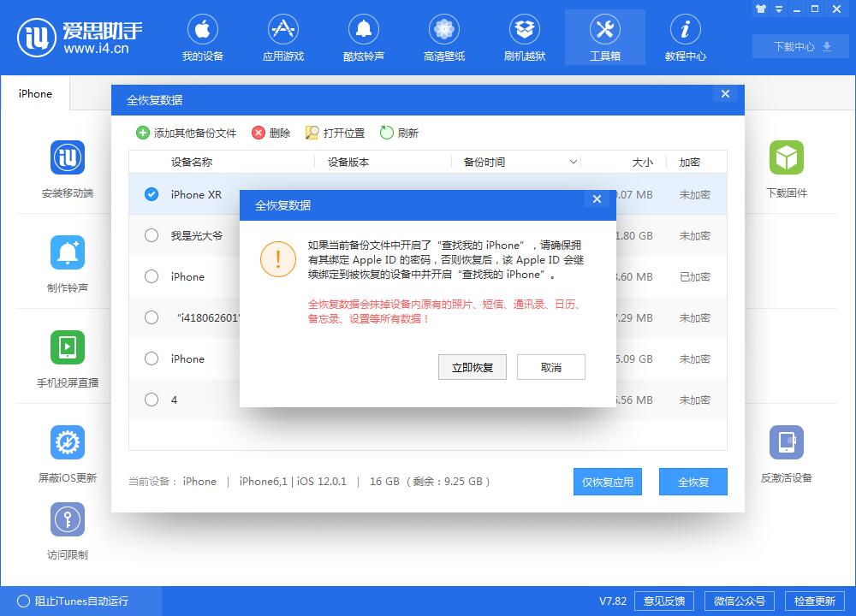Open the 应用游戏 app store section

282,37
